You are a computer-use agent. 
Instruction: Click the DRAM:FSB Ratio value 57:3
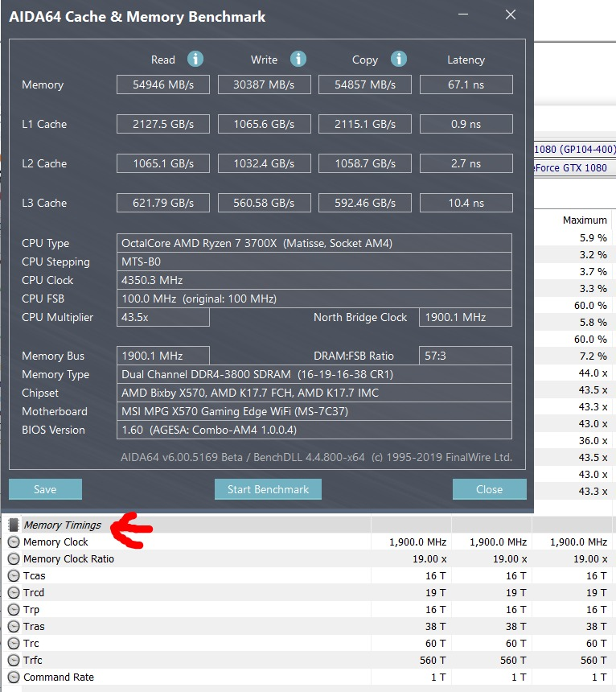pyautogui.click(x=466, y=356)
